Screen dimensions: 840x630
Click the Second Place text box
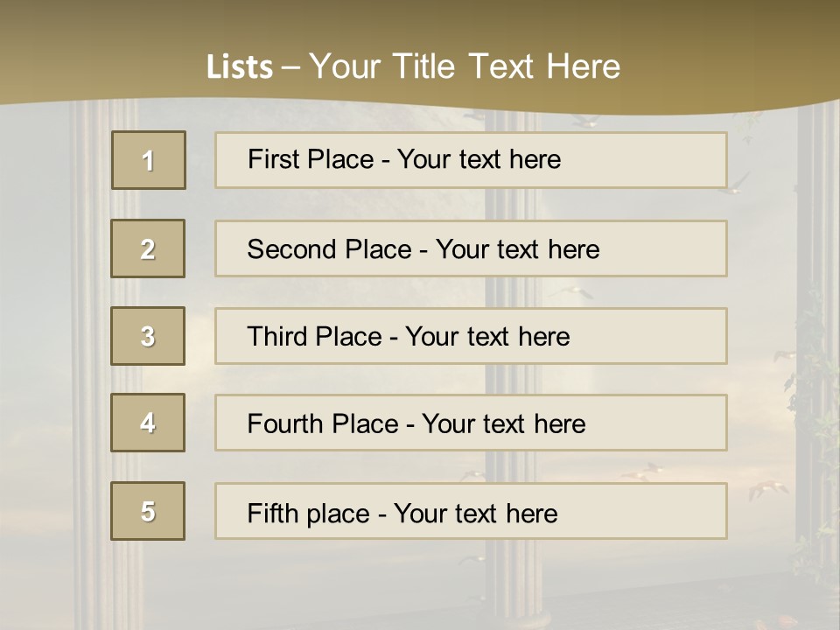click(x=471, y=248)
